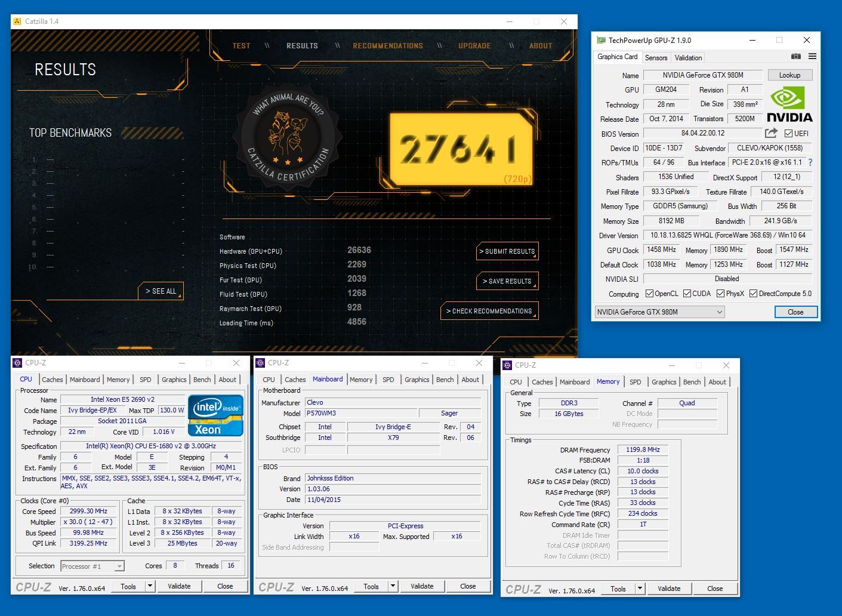The height and width of the screenshot is (616, 842).
Task: Click Validate in CPU-Z Memory window
Action: point(669,589)
